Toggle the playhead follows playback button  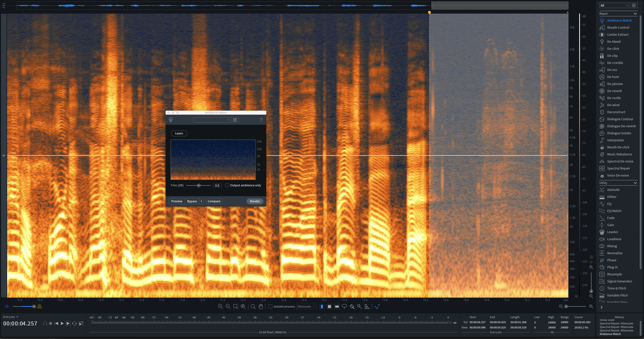81,324
